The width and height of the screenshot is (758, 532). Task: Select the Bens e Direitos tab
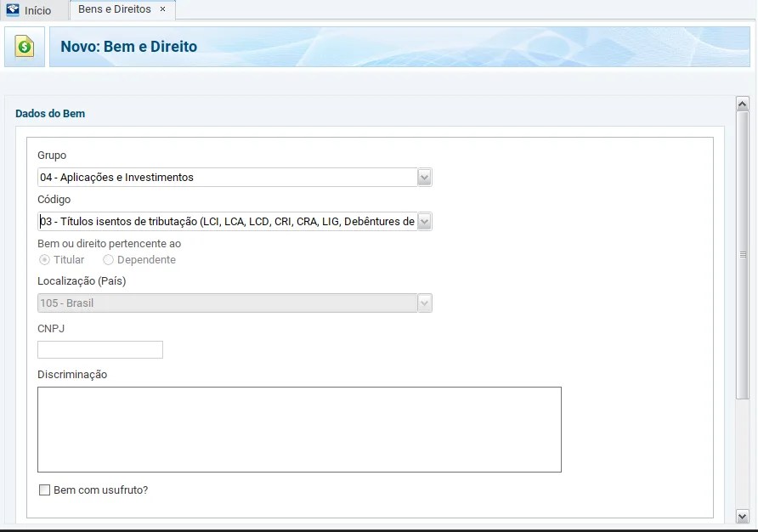coord(115,9)
